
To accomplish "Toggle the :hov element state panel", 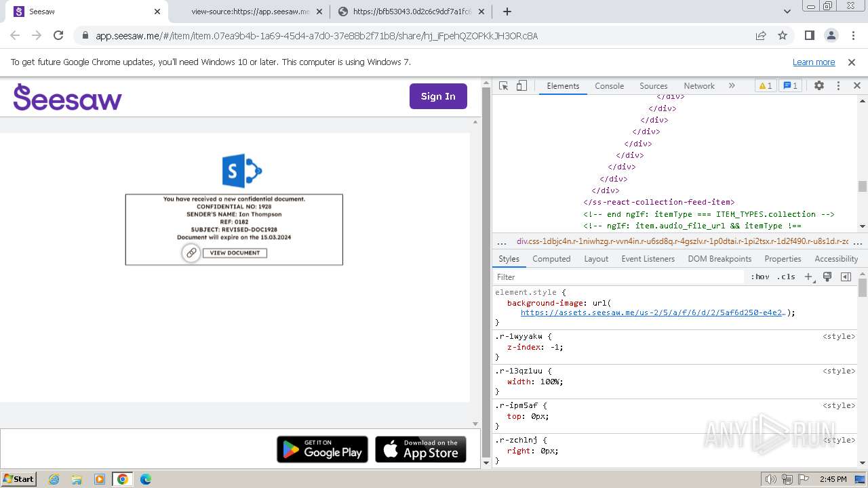I will pos(760,277).
